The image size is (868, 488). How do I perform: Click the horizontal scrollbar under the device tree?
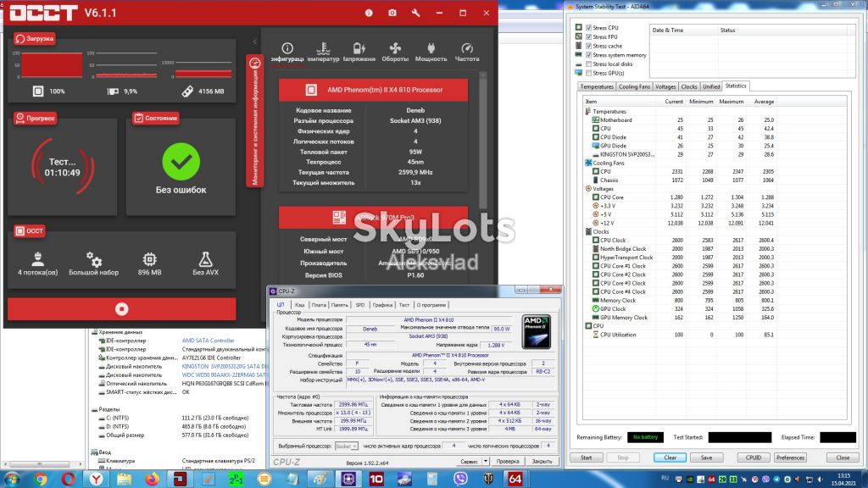43,464
